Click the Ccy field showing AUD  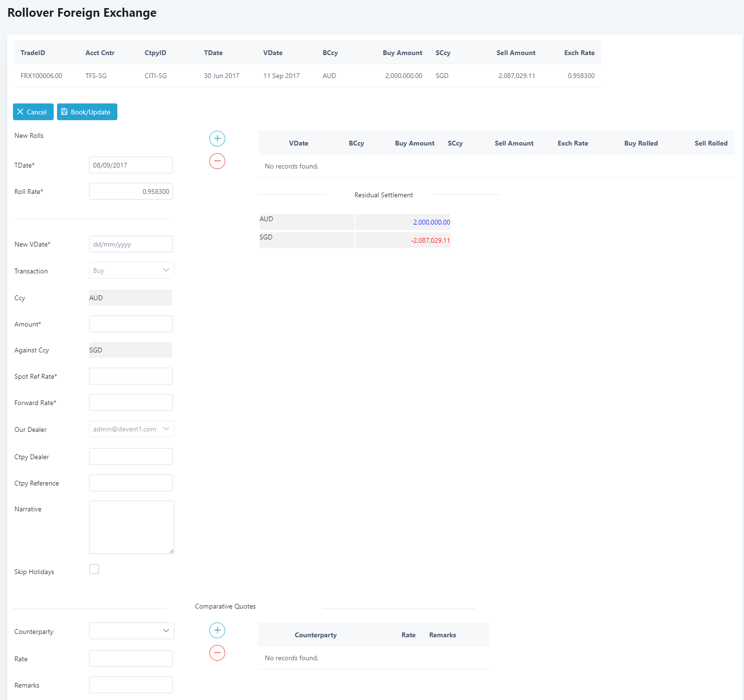[x=130, y=298]
